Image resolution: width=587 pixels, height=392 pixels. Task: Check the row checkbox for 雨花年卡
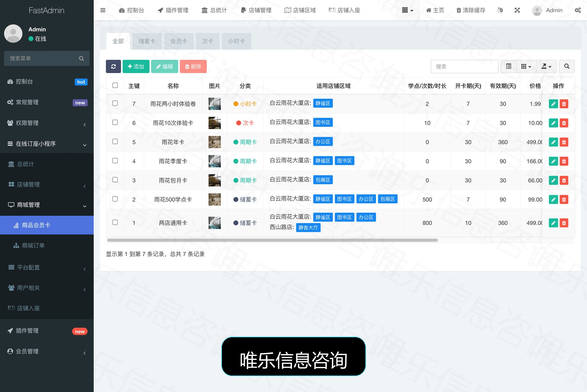pyautogui.click(x=115, y=141)
